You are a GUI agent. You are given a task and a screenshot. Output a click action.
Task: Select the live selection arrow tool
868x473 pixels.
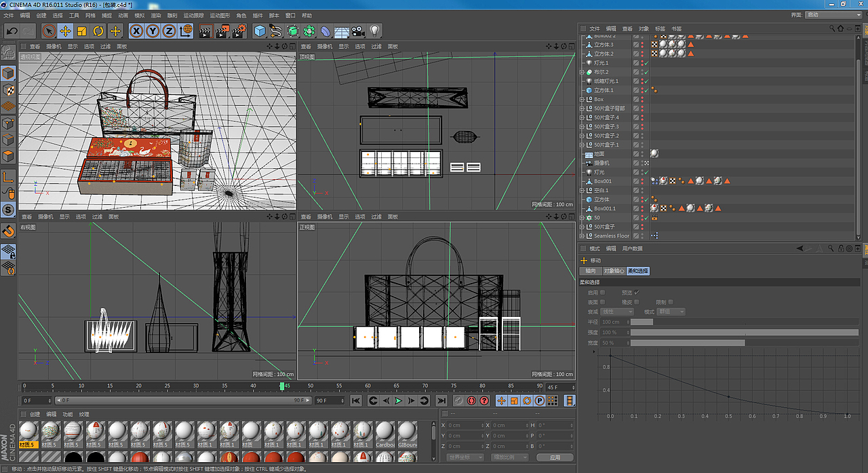click(48, 31)
